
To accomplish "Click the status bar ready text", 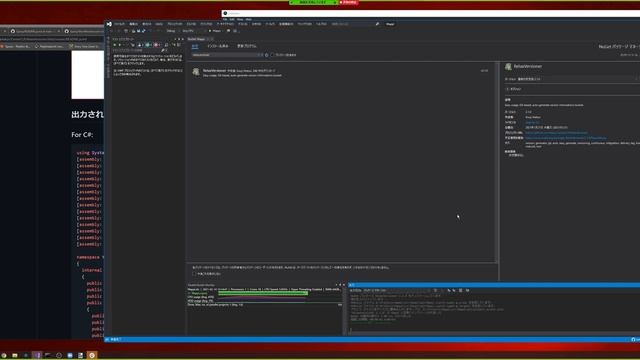I will (x=116, y=340).
